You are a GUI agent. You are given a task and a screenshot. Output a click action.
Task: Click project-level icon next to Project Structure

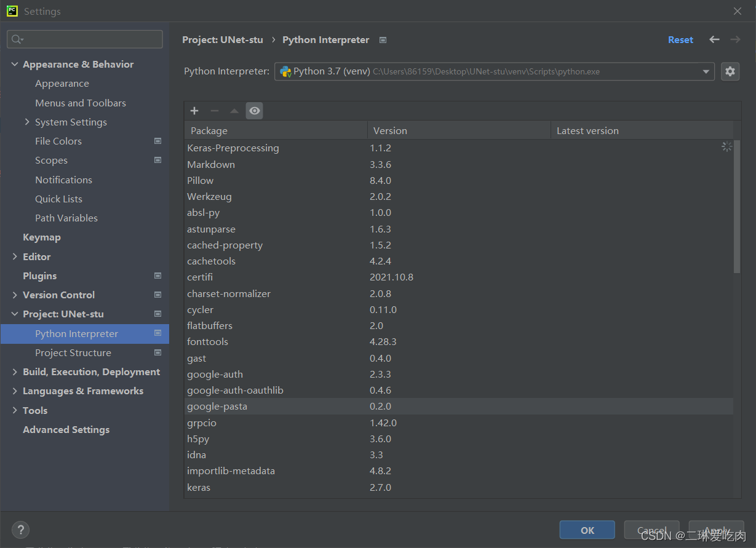click(157, 352)
